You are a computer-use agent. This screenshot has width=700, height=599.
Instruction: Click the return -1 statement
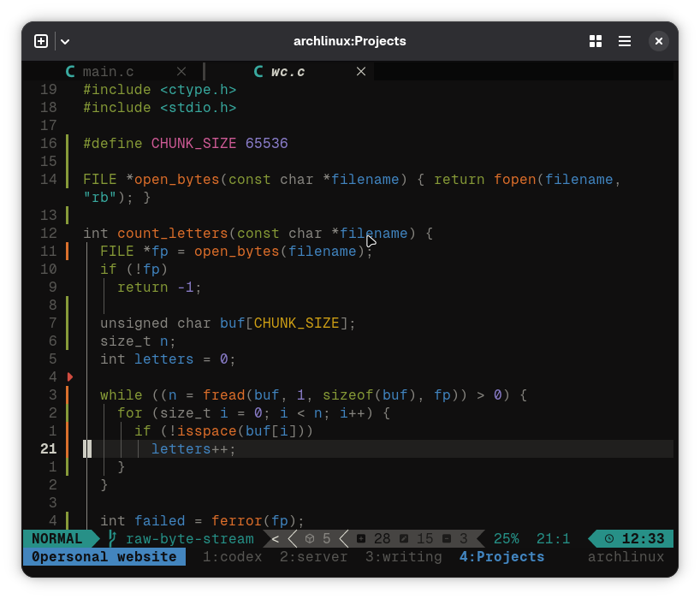[159, 288]
